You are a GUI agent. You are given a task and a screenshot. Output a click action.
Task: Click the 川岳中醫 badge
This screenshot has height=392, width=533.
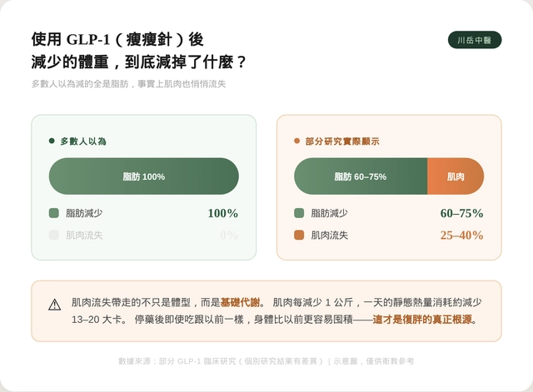coord(475,40)
